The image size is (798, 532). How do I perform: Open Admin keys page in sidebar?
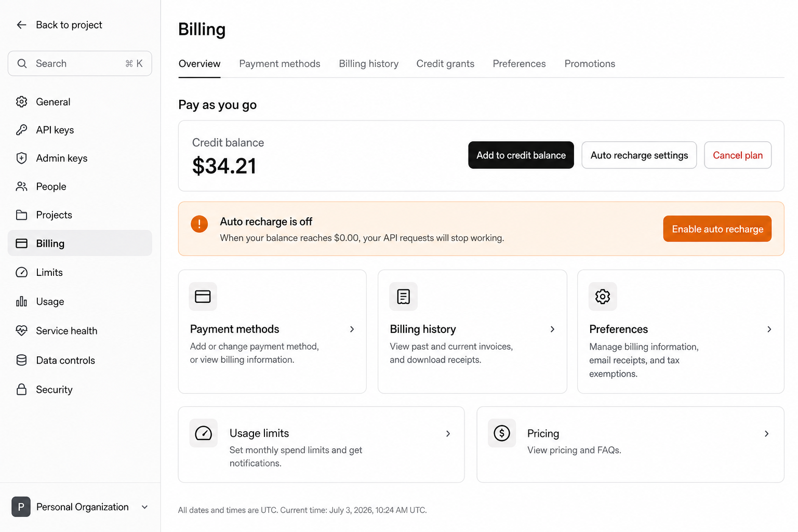coord(80,158)
